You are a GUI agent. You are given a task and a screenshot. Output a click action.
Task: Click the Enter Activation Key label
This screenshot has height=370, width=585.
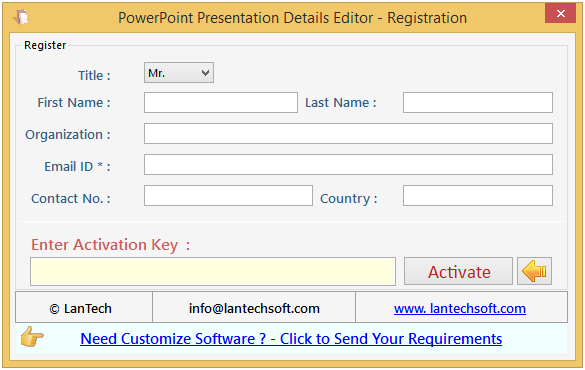tap(110, 245)
